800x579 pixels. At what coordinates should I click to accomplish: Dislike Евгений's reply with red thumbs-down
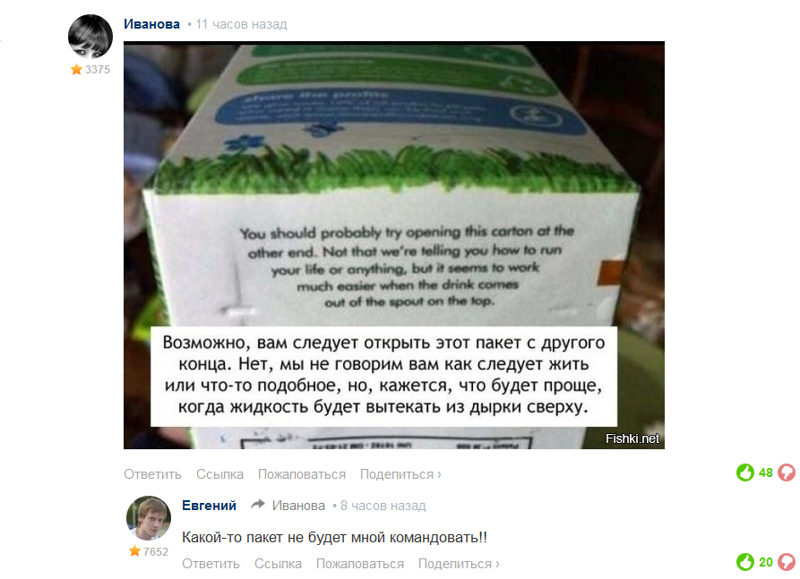[787, 562]
